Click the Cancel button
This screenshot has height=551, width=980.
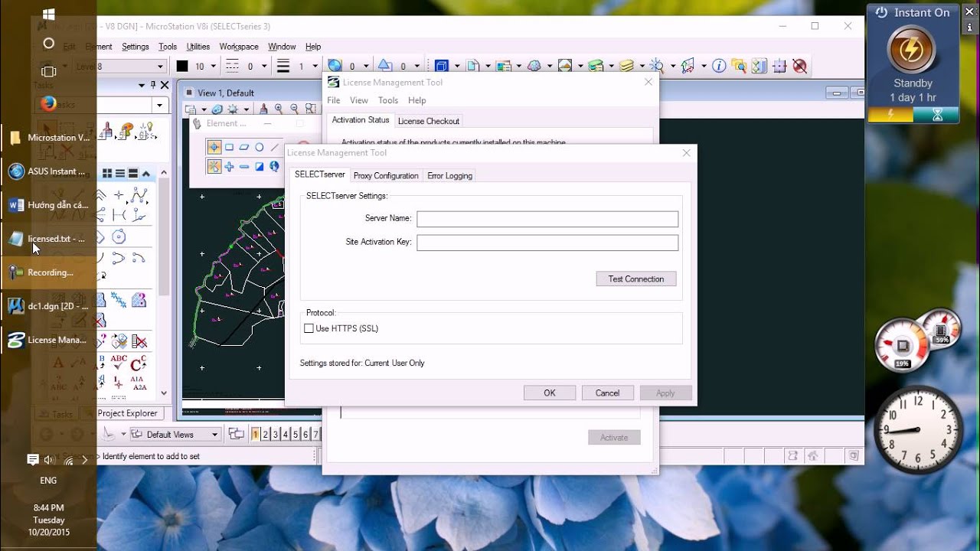click(607, 393)
